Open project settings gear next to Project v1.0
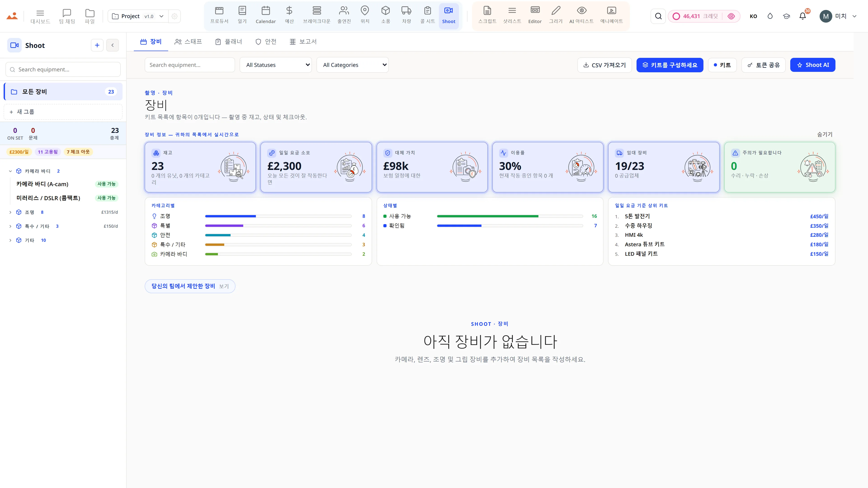Image resolution: width=868 pixels, height=488 pixels. point(175,16)
